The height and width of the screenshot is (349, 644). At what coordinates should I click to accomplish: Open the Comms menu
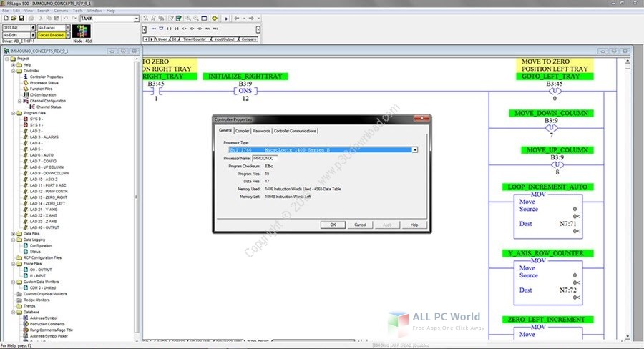[x=61, y=11]
